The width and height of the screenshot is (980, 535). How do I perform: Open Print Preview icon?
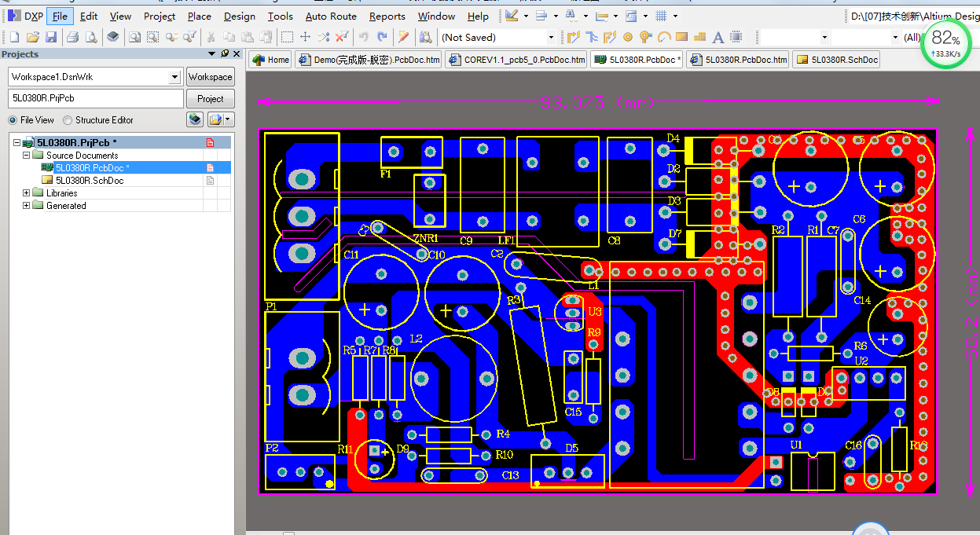click(91, 37)
